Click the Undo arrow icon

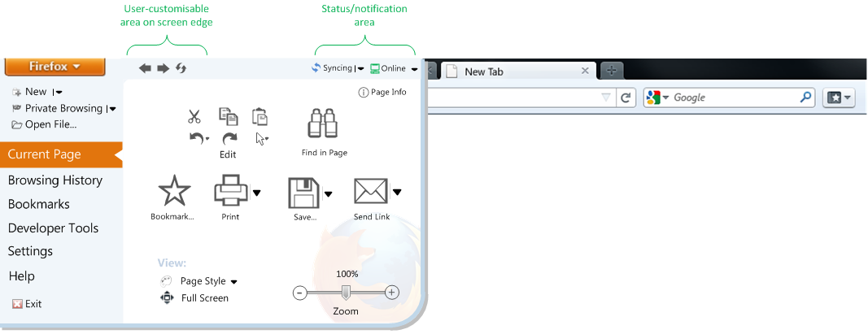(197, 139)
